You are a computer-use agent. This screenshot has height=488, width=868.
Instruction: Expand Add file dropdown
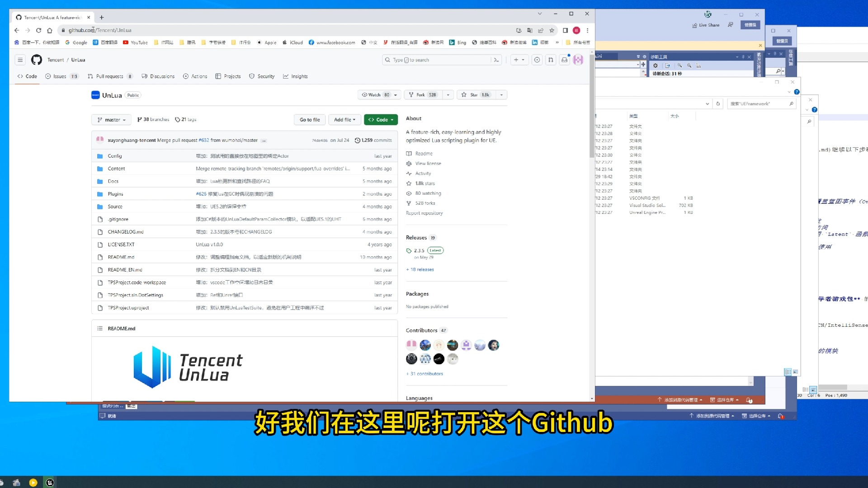click(x=344, y=120)
